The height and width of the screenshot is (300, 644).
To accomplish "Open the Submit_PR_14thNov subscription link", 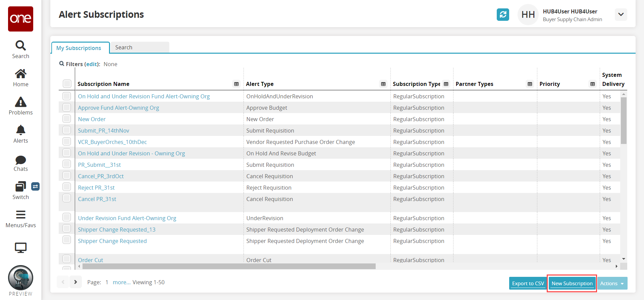I will click(x=103, y=131).
